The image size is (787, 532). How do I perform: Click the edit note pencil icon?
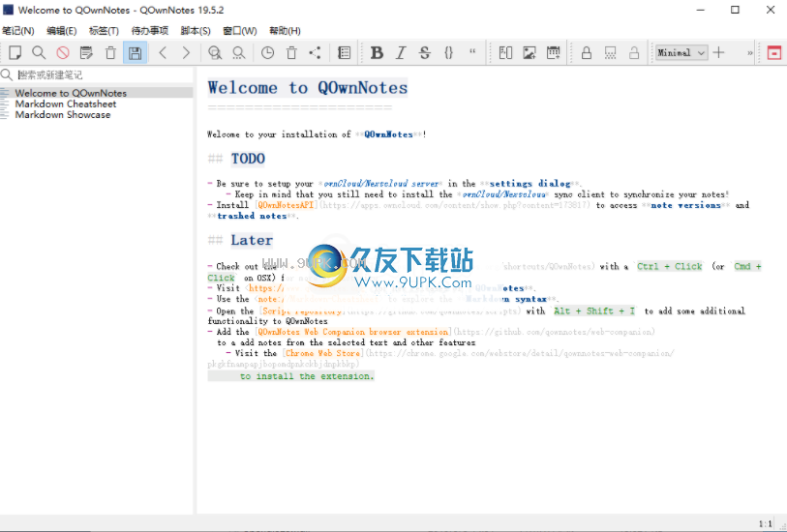click(x=86, y=52)
